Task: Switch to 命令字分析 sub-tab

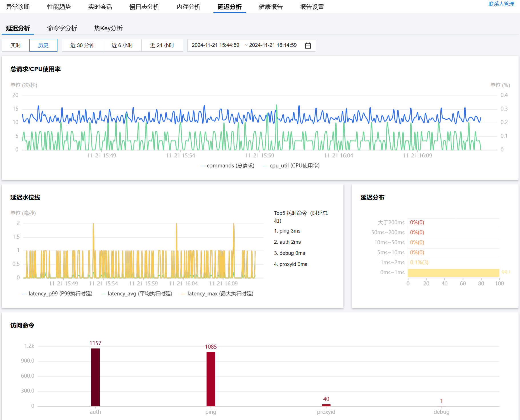Action: (62, 28)
